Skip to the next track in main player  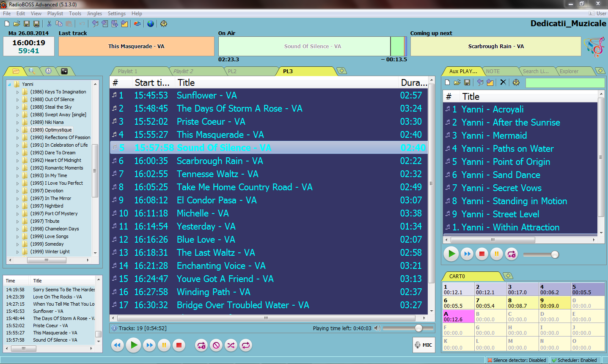pyautogui.click(x=149, y=345)
